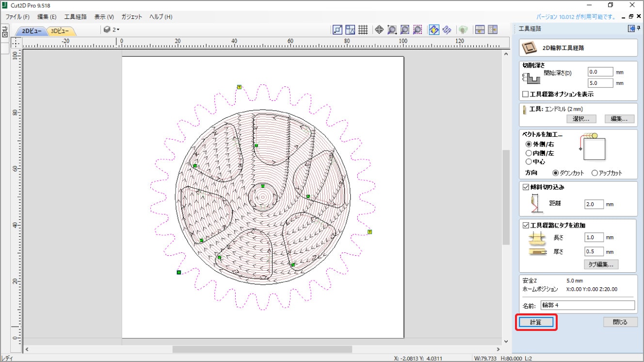Click the pan view (four-arrow) icon
This screenshot has height=362, width=644.
coord(379,30)
